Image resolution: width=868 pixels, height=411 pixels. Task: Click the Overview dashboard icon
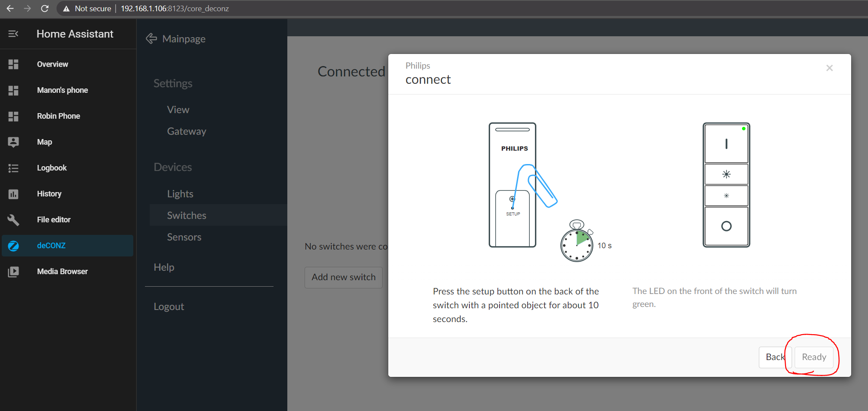[x=13, y=64]
